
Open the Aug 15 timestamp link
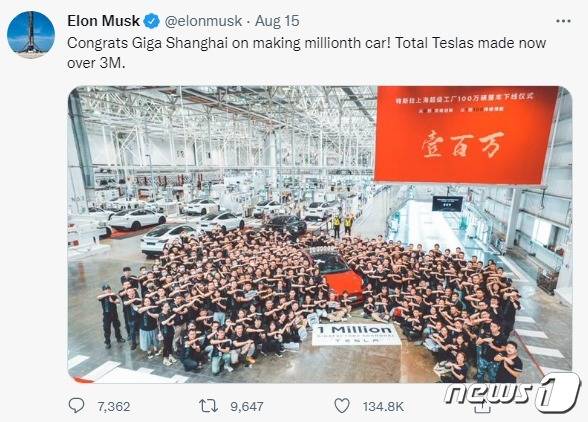[277, 21]
